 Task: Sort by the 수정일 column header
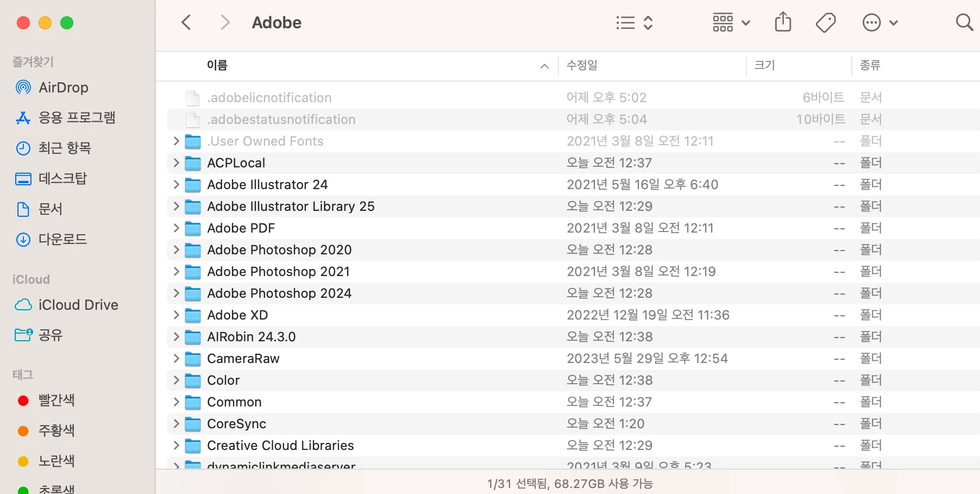[582, 65]
